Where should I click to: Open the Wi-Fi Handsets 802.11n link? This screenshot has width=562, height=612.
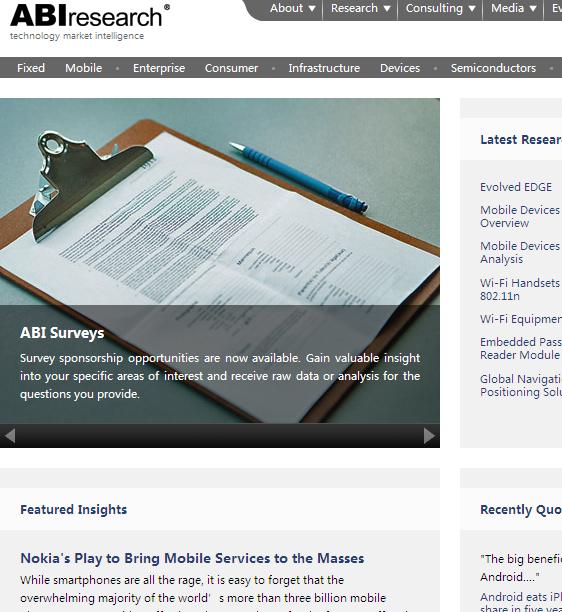click(x=520, y=289)
